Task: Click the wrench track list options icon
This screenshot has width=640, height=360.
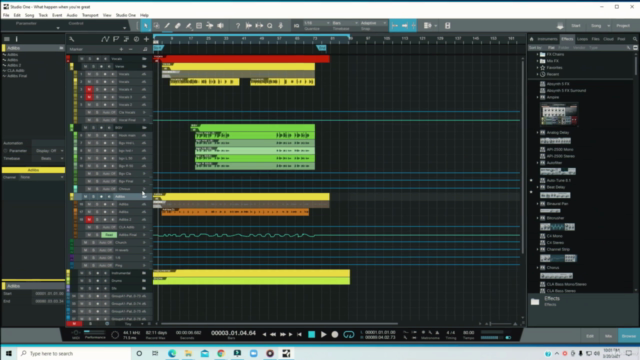Action: coord(71,39)
